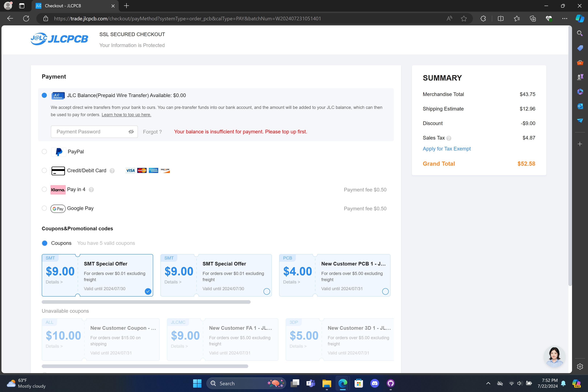588x392 pixels.
Task: Expand Details of selected $9.00 SMT coupon
Action: [54, 282]
